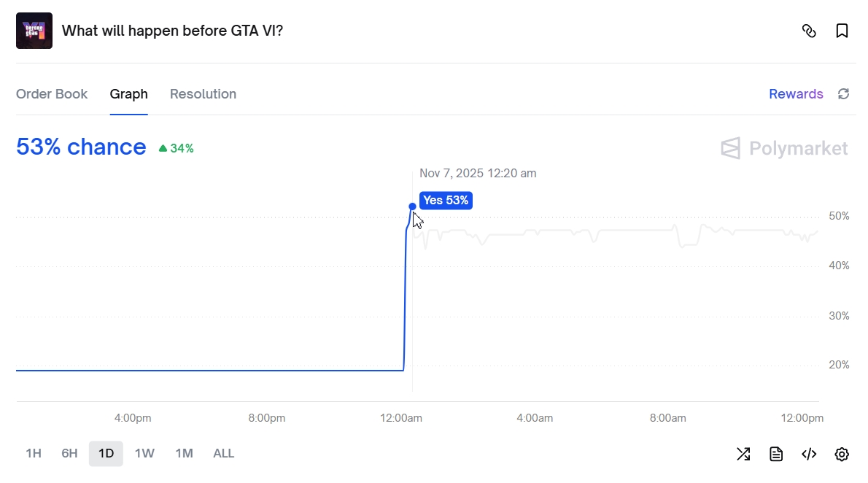This screenshot has height=483, width=868.
Task: Open the Rewards link
Action: click(796, 93)
